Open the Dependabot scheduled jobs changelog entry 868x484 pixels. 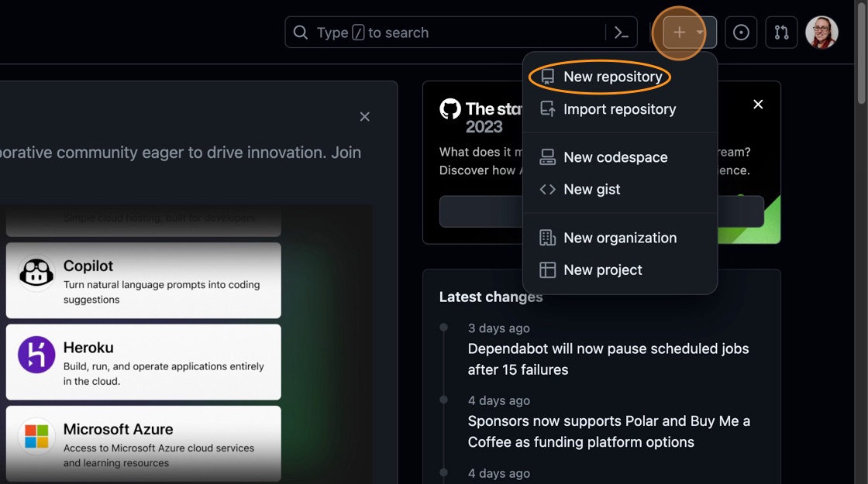point(608,359)
